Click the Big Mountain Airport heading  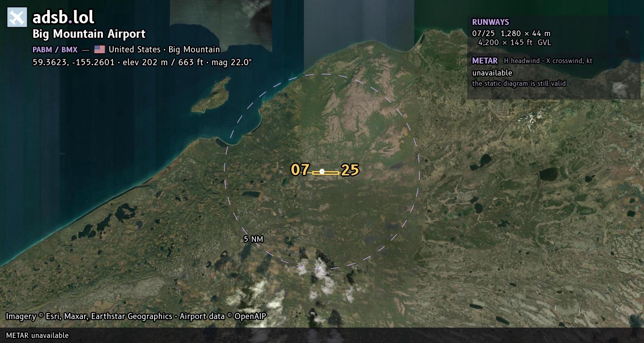pyautogui.click(x=89, y=34)
